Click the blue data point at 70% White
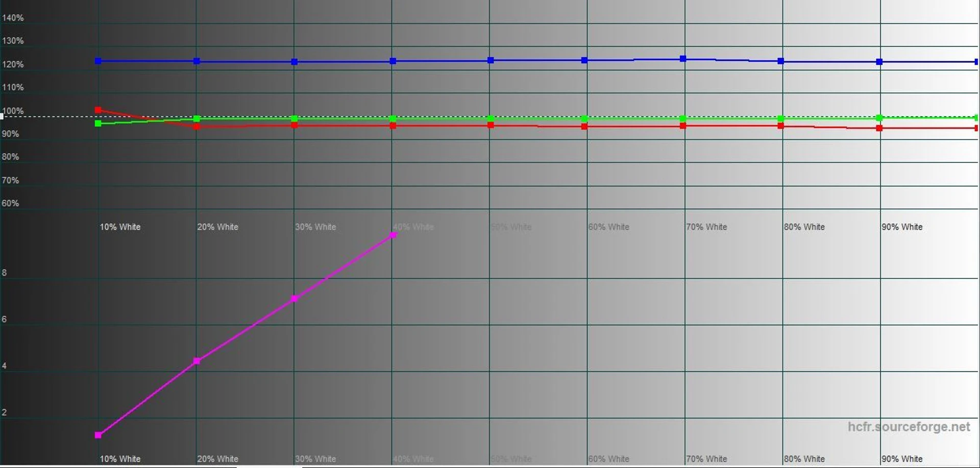 click(x=683, y=59)
